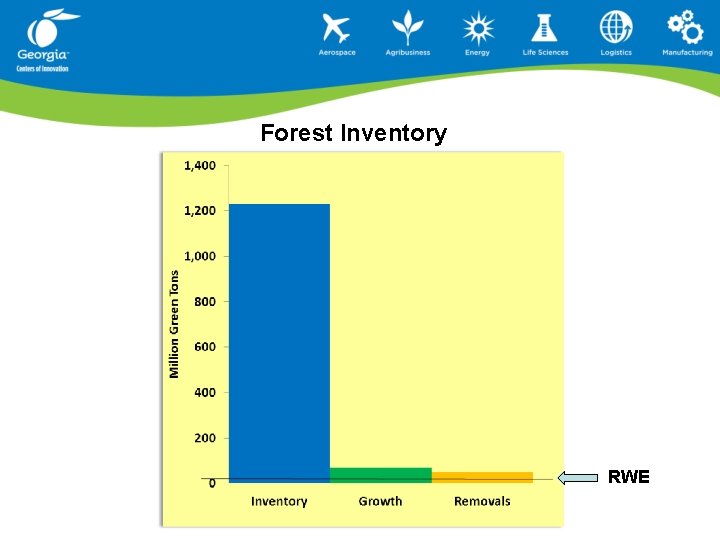Screen dimensions: 720x540
Task: Select the Aerospace airplane icon
Action: point(336,28)
